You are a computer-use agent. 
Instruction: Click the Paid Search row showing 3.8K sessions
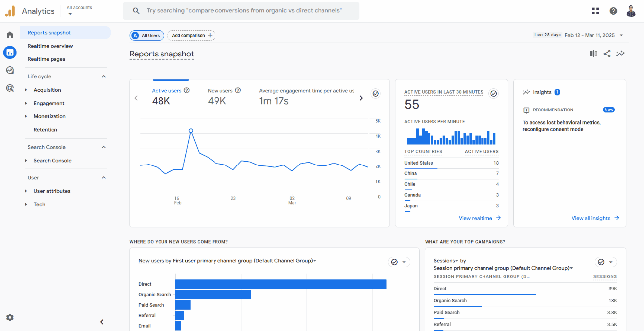pyautogui.click(x=525, y=313)
